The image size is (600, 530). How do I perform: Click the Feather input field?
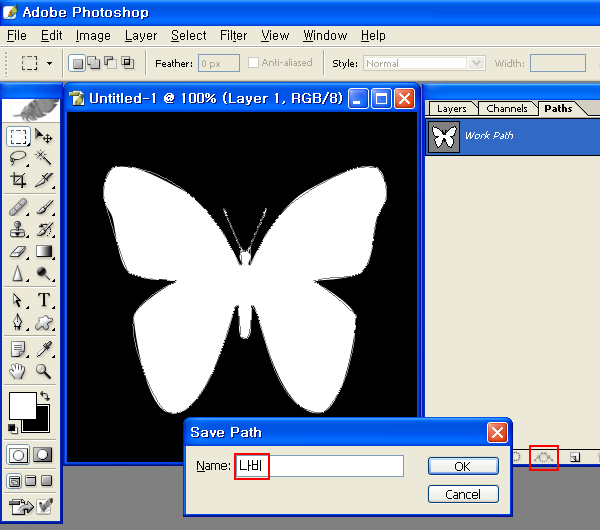pyautogui.click(x=219, y=63)
